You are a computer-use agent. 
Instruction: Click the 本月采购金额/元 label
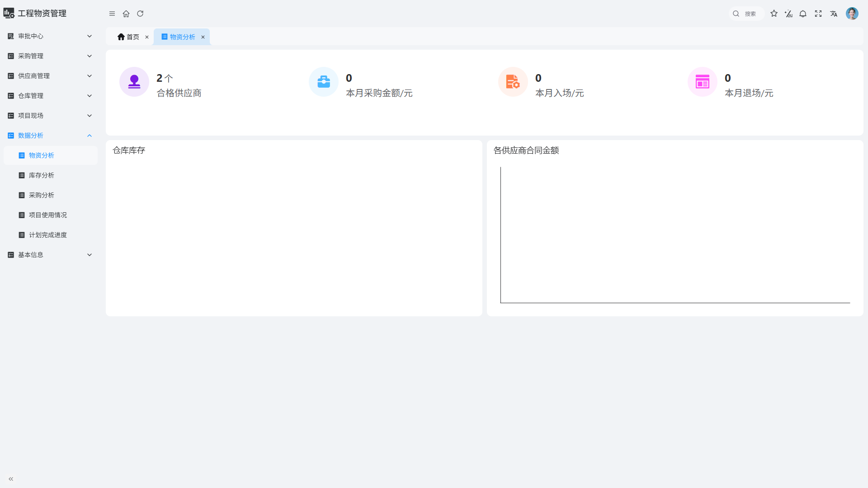[x=379, y=93]
